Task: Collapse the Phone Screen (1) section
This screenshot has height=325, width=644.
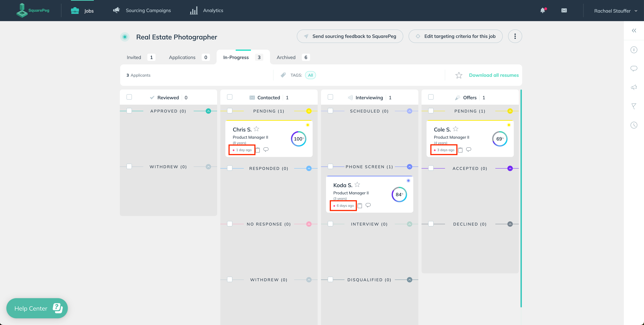Action: click(409, 167)
